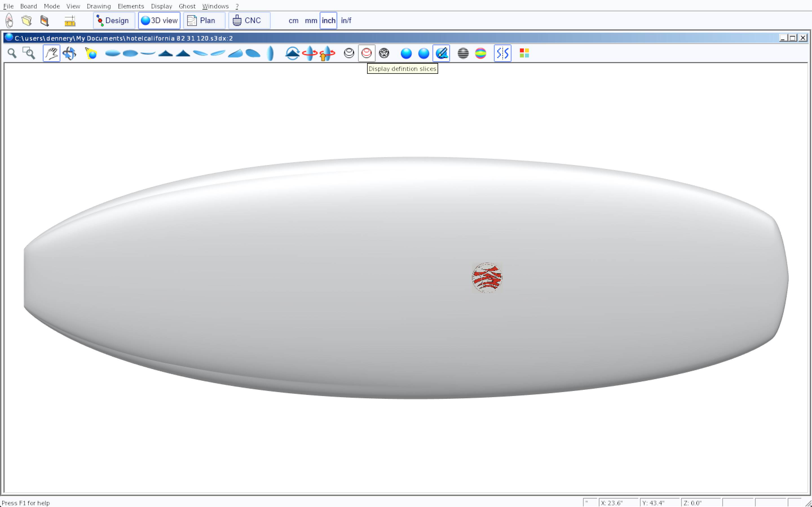Switch units to mm

tap(311, 21)
